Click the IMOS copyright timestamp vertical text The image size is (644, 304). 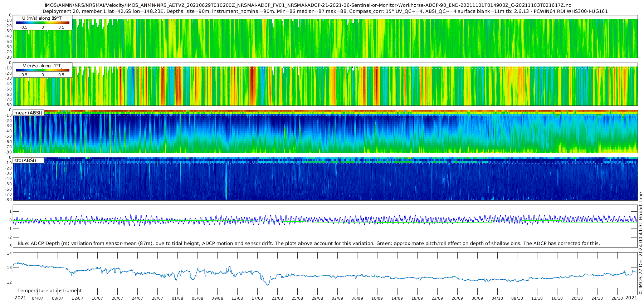pos(641,243)
